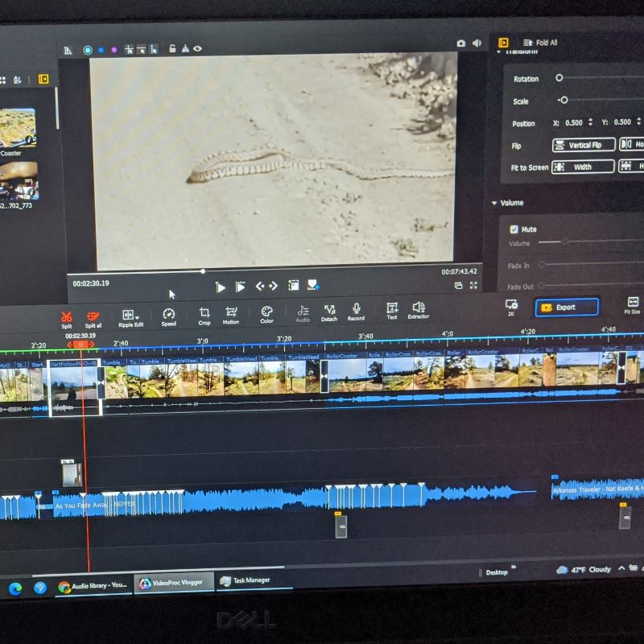Uncheck the Mute checkbox
Screen dimensions: 644x644
coord(514,229)
